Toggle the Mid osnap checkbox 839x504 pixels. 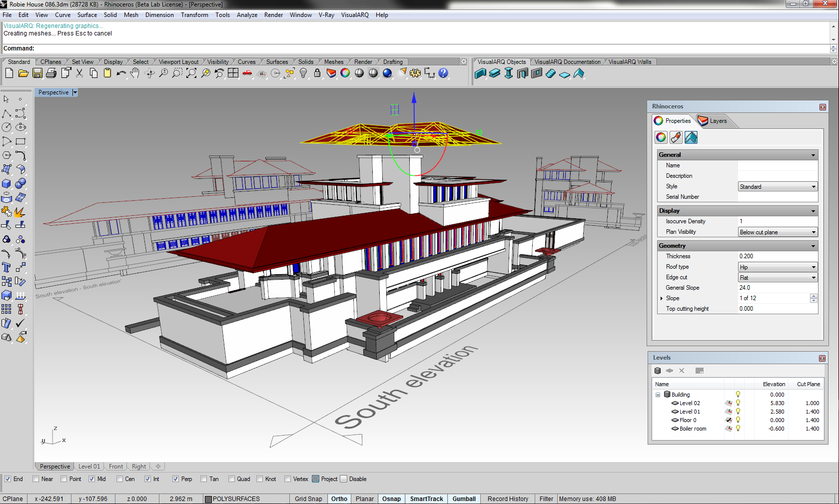91,479
